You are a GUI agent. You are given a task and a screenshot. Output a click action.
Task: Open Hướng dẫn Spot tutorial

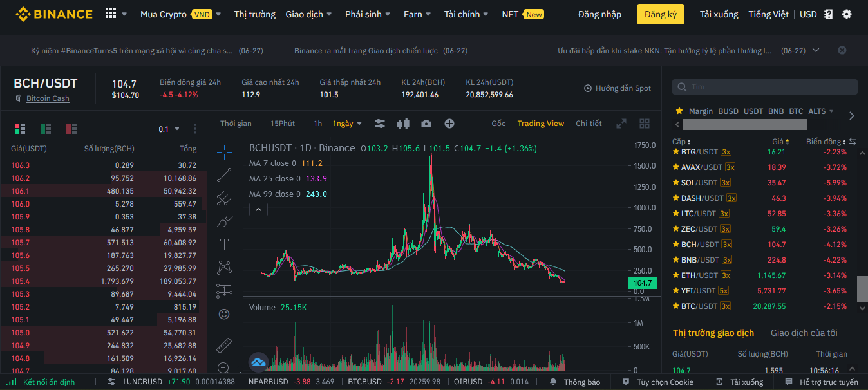click(x=618, y=88)
